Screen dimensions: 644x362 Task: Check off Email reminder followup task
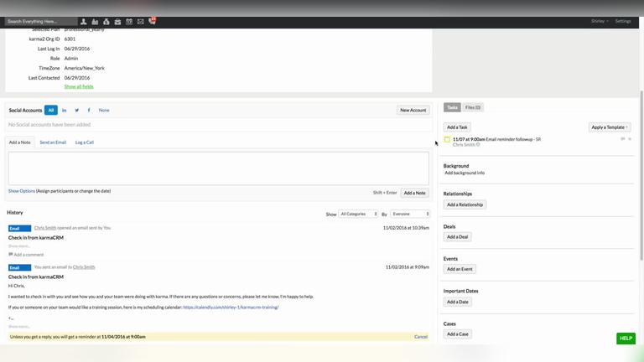447,140
